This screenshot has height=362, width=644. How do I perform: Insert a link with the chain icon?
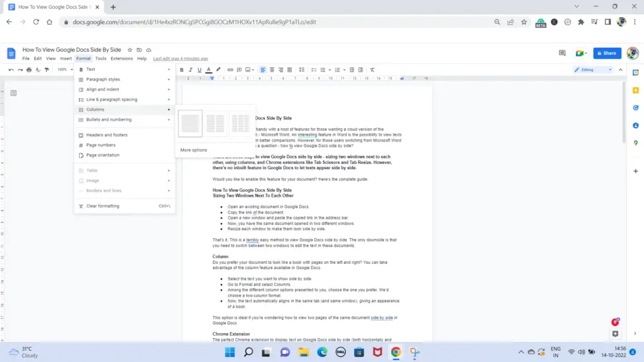pyautogui.click(x=230, y=70)
